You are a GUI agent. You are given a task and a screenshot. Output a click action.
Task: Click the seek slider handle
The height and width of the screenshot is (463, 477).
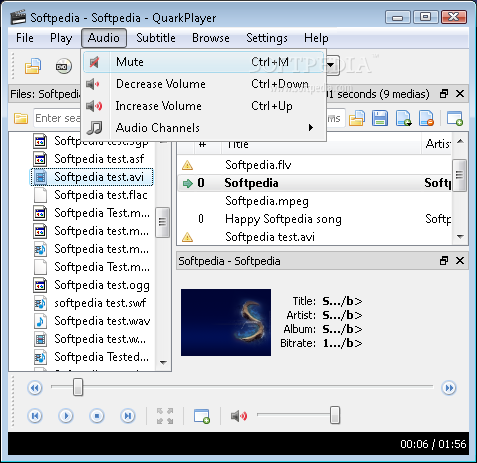[78, 387]
